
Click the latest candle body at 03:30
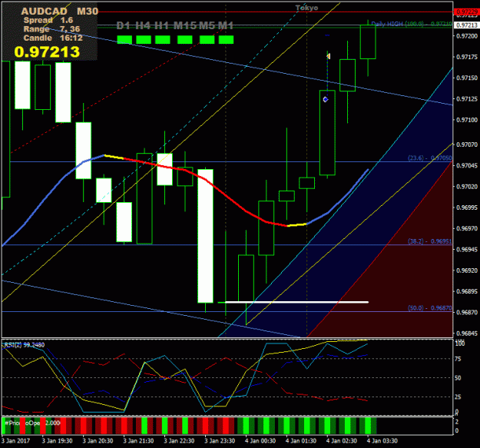click(x=368, y=42)
